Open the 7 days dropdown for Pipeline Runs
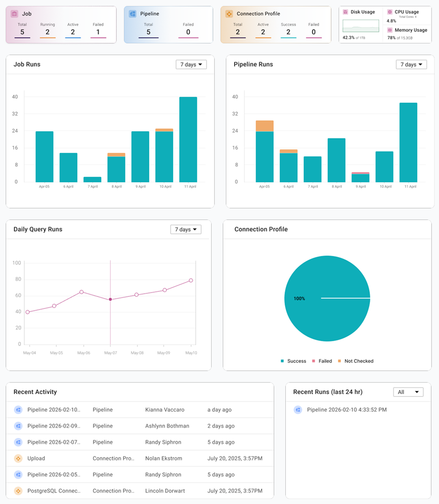The image size is (439, 504). click(411, 64)
